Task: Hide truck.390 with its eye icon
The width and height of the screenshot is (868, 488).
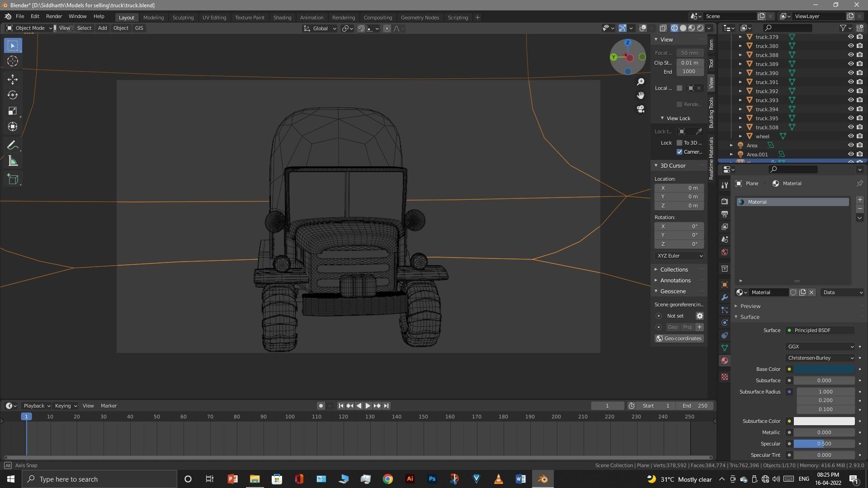Action: [850, 73]
